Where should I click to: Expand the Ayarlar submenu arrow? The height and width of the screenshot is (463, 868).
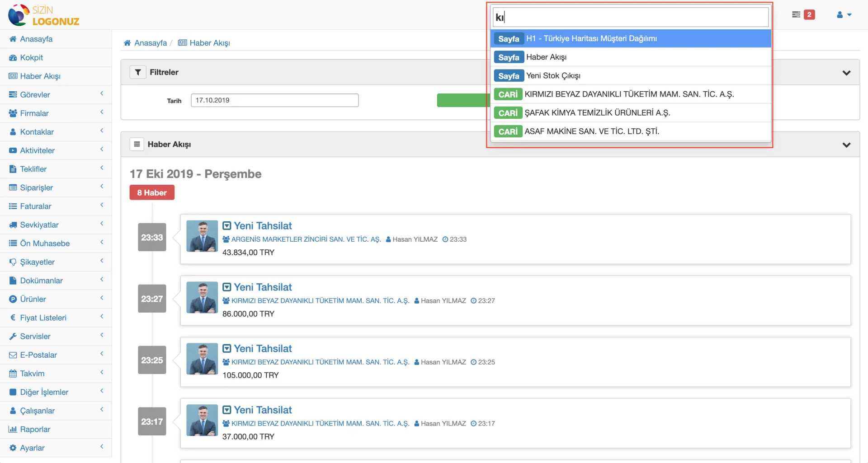tap(102, 446)
